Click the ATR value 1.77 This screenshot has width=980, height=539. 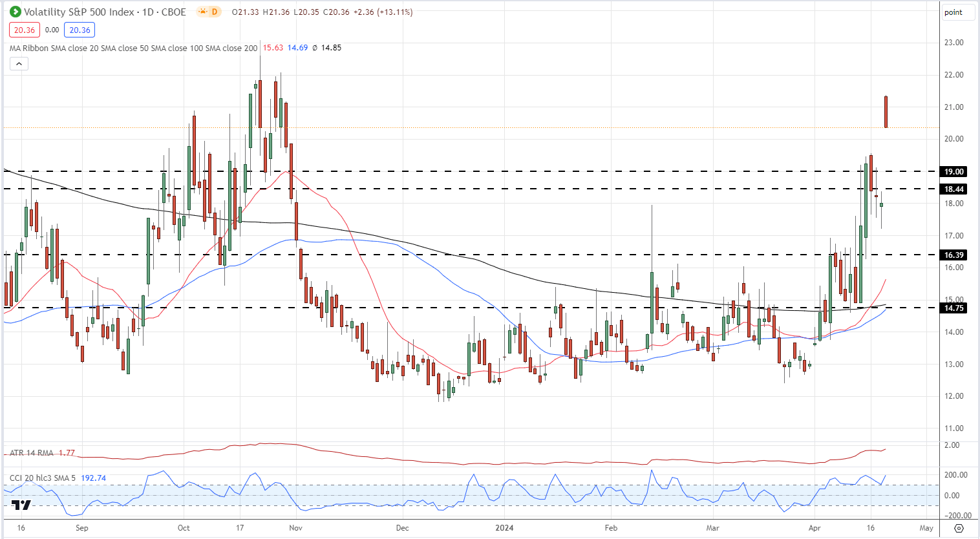pyautogui.click(x=67, y=453)
